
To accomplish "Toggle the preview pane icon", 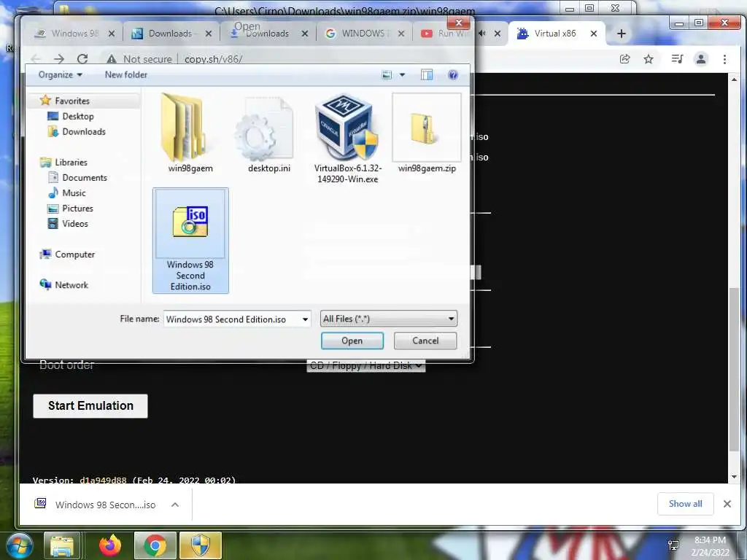I will [427, 75].
